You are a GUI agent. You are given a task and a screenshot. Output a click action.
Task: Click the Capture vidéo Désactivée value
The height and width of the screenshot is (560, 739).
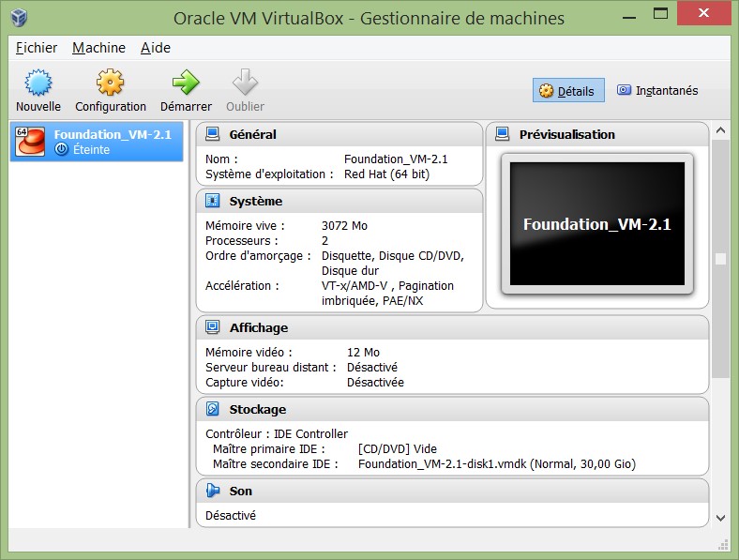tap(375, 383)
